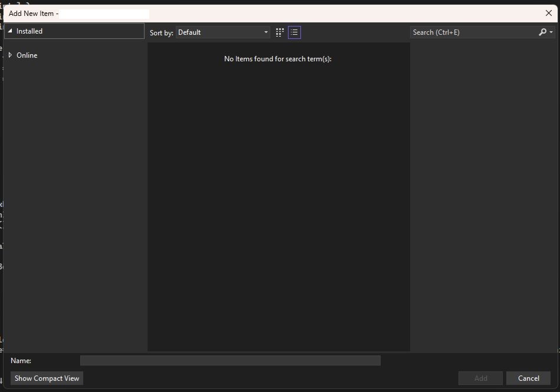Switch to the medium icons list view
The image size is (560, 392).
click(294, 32)
